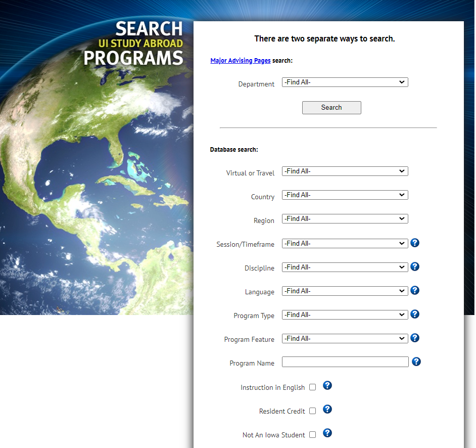Screen dimensions: 476x448
Task: Open the Department dropdown
Action: pos(345,82)
